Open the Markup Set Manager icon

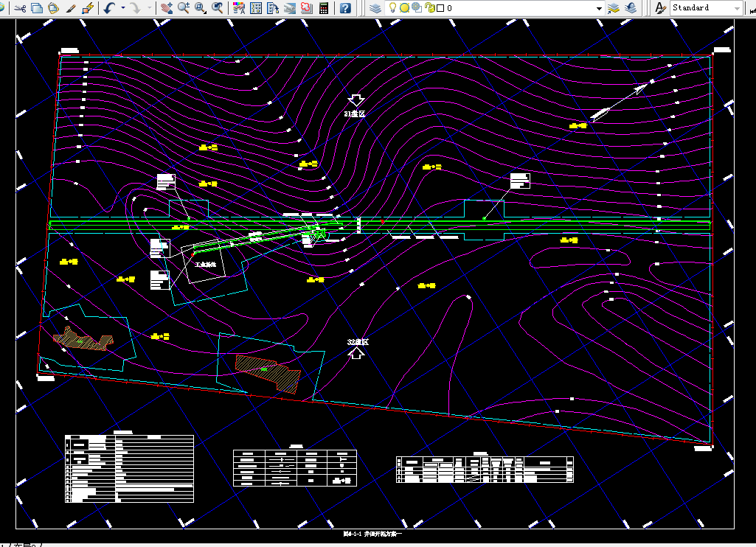tap(307, 8)
